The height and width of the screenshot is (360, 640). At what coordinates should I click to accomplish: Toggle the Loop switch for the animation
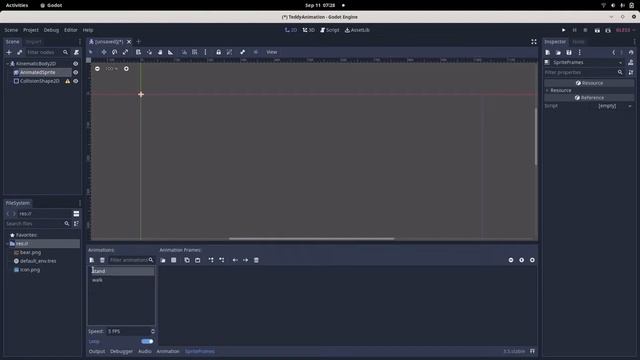pos(147,341)
